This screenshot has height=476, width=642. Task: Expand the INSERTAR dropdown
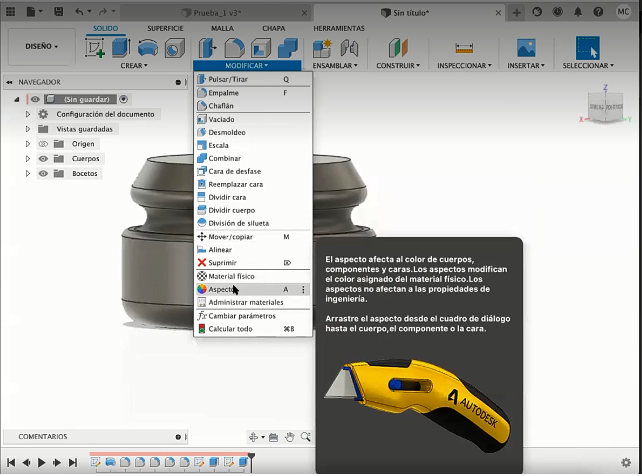(x=526, y=65)
